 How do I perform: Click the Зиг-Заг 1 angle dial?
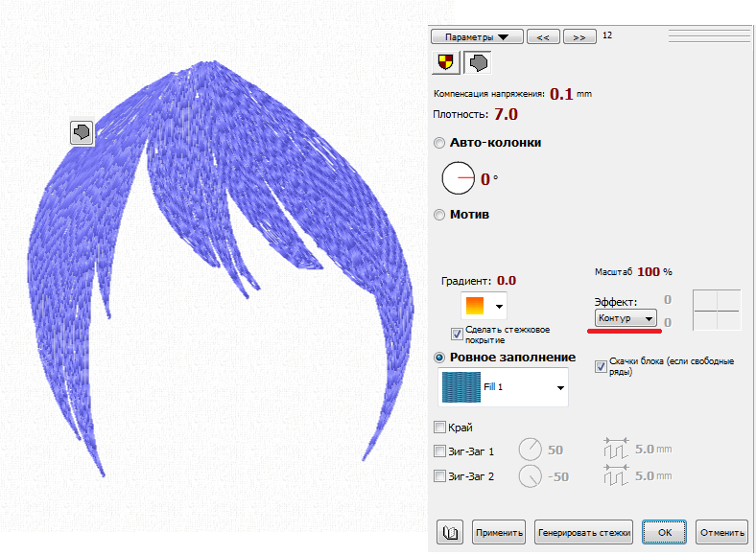pos(530,450)
